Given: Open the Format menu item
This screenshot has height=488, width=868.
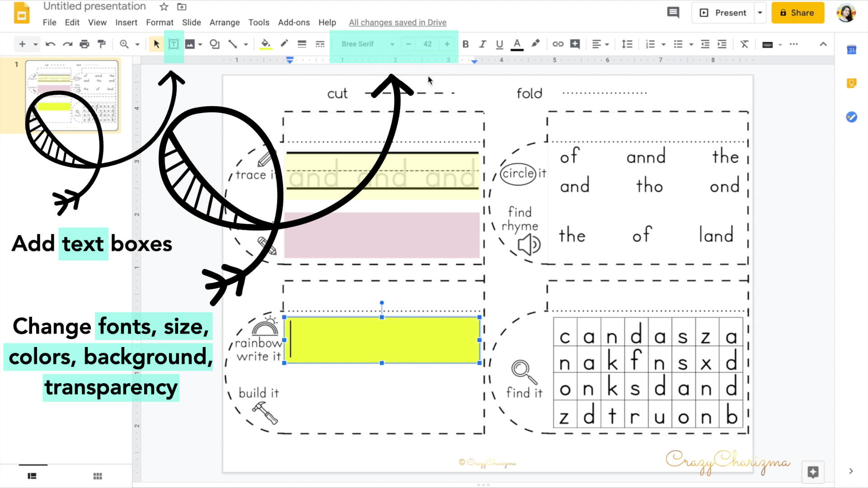Looking at the screenshot, I should [x=159, y=22].
